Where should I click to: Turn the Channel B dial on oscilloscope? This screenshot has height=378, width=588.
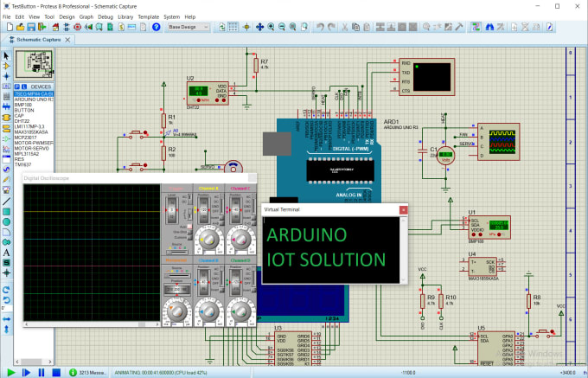coord(208,311)
